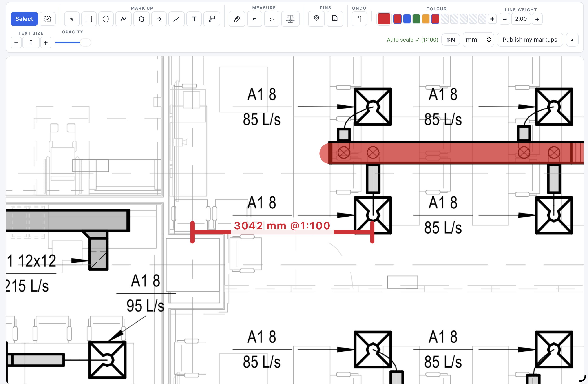
Task: Select the 3042 mm @1:100 measurement label
Action: (x=282, y=226)
